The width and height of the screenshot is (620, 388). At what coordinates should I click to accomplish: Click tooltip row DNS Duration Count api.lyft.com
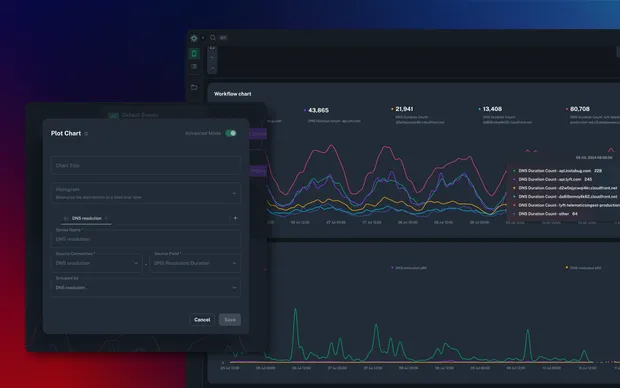pos(552,179)
